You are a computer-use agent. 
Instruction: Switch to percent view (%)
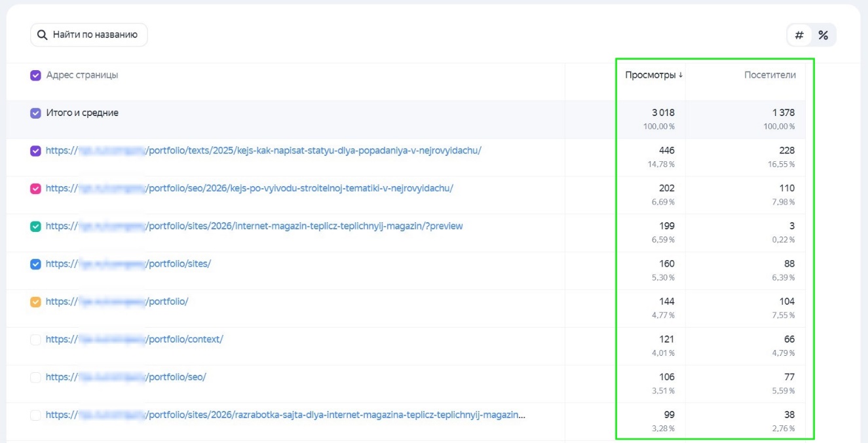823,35
